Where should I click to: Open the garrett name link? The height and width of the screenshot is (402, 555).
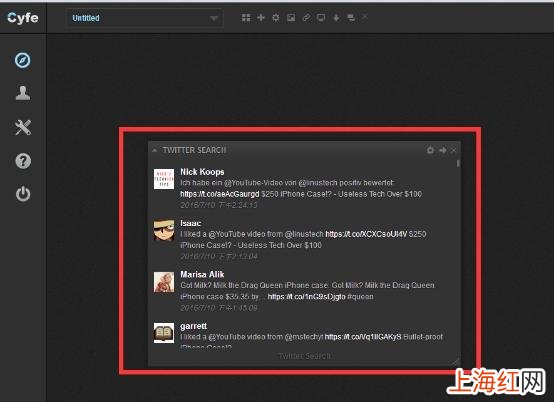coord(194,326)
